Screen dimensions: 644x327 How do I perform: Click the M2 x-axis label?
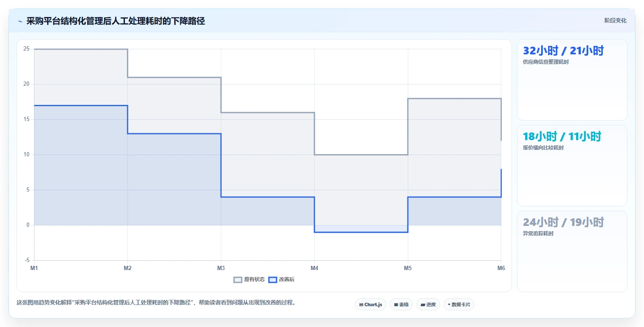point(127,268)
